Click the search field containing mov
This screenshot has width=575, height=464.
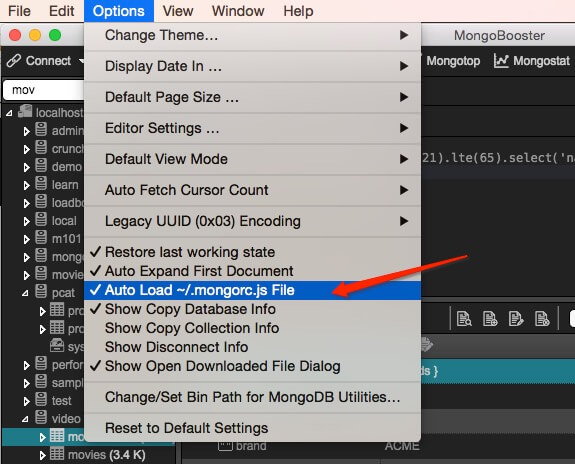coord(44,90)
